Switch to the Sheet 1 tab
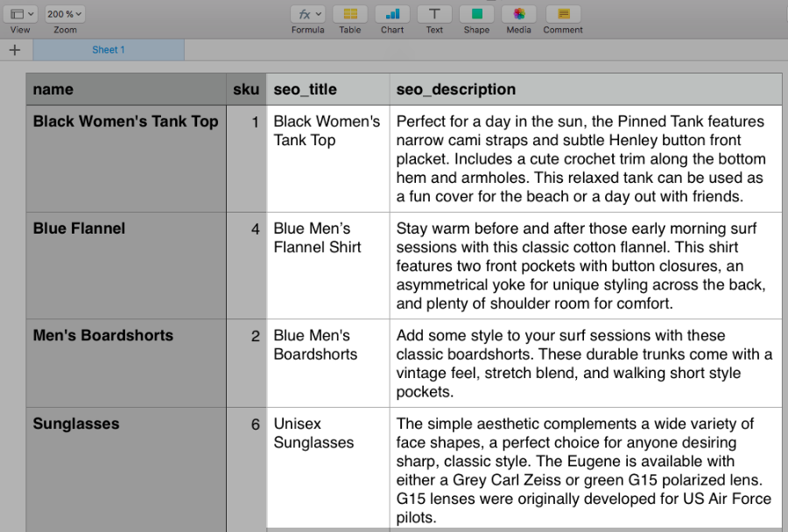This screenshot has height=532, width=788. point(109,50)
